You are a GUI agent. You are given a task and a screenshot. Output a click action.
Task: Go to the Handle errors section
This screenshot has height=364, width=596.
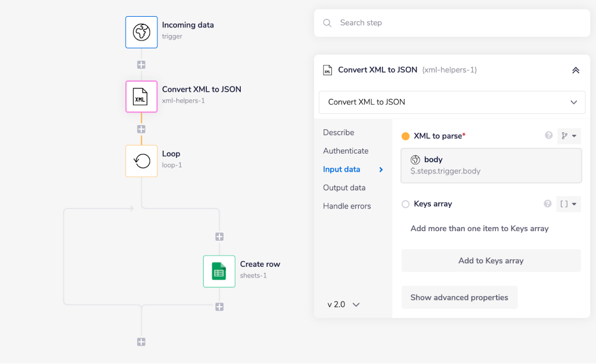click(347, 206)
